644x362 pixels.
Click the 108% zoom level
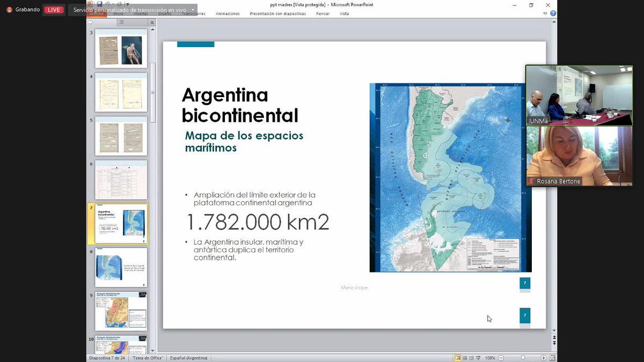[490, 358]
